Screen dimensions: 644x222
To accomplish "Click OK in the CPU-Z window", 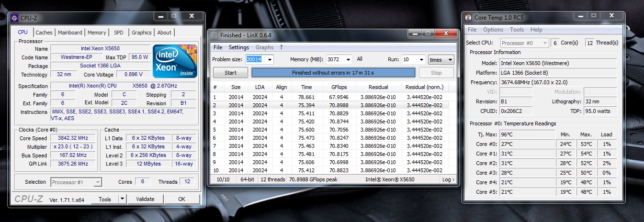I will [182, 199].
